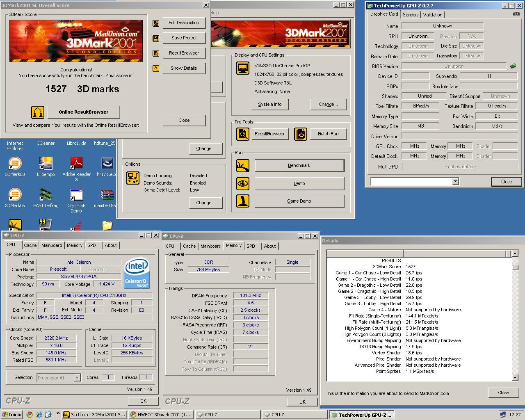Viewport: 525px width, 420px height.
Task: Click the System Info button
Action: pyautogui.click(x=269, y=104)
